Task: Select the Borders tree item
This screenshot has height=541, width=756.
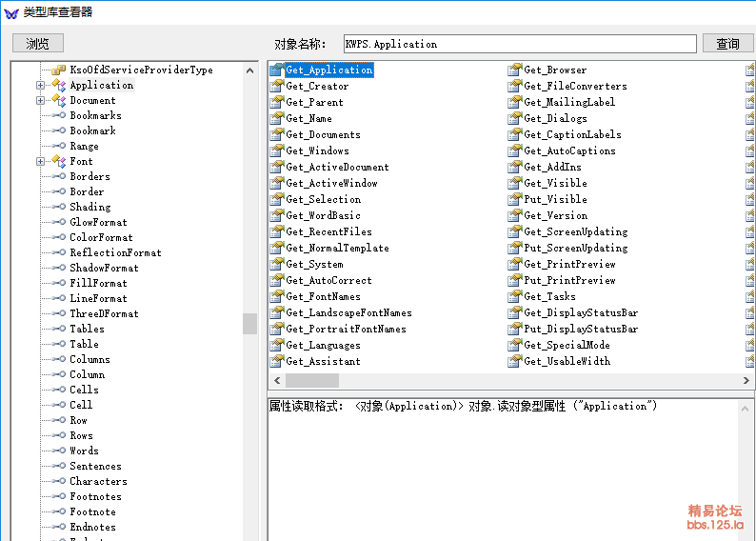Action: click(90, 176)
